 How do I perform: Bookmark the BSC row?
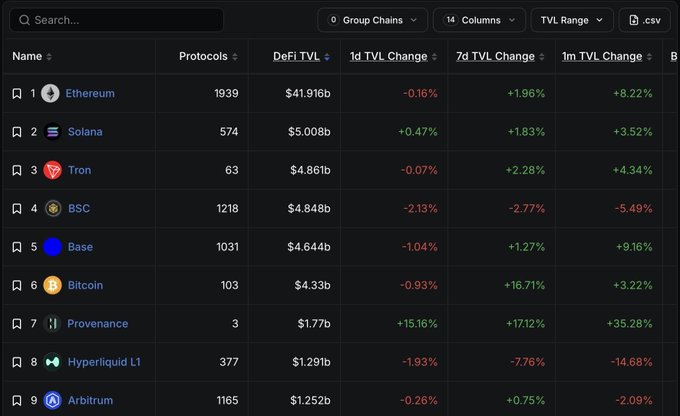pos(17,209)
